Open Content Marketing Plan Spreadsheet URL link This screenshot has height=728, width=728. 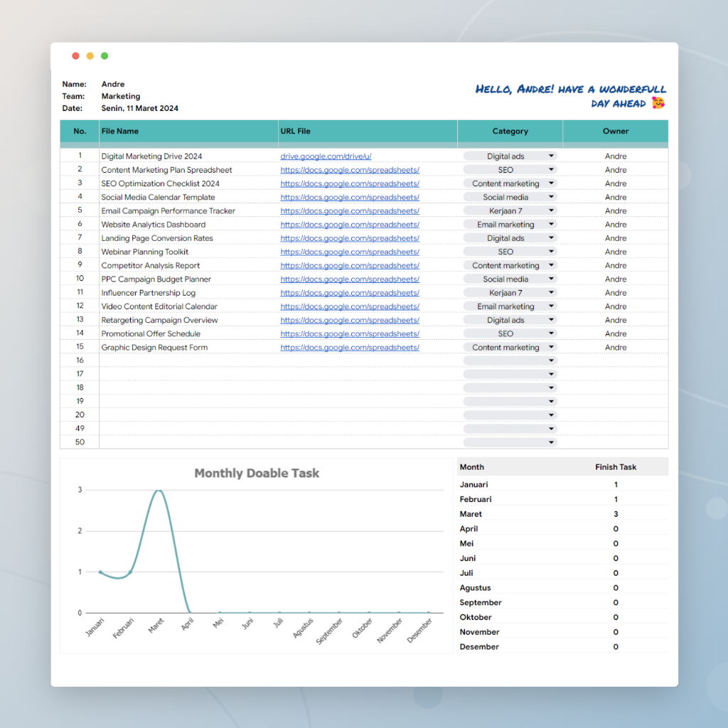pyautogui.click(x=349, y=170)
